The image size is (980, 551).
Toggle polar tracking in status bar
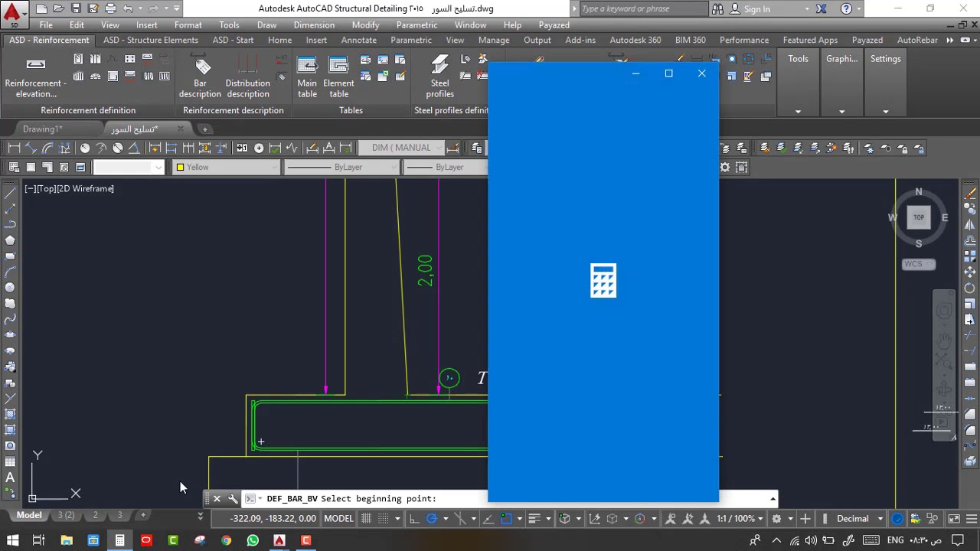432,519
